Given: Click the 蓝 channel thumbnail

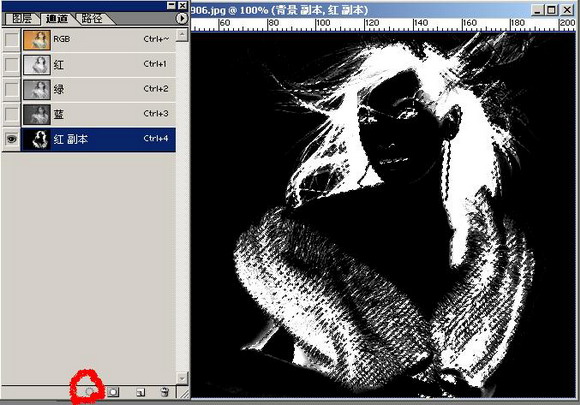Looking at the screenshot, I should pyautogui.click(x=37, y=114).
